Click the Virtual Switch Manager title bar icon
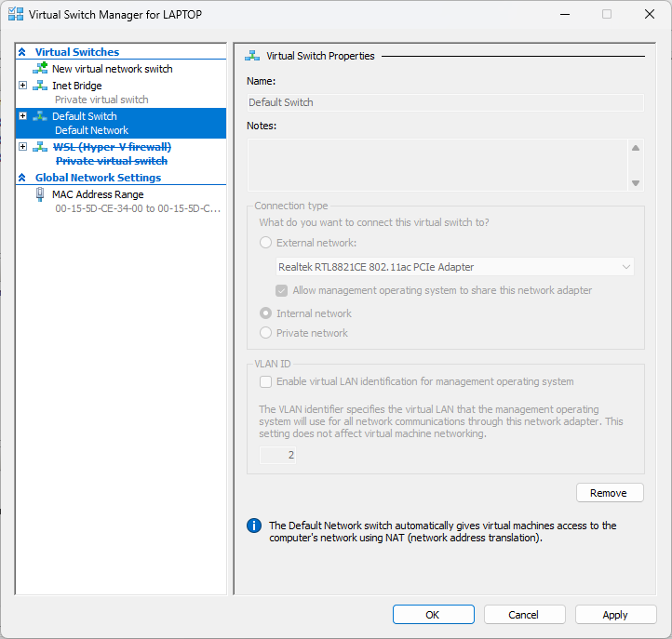Screen dimensions: 672x639 tap(16, 15)
